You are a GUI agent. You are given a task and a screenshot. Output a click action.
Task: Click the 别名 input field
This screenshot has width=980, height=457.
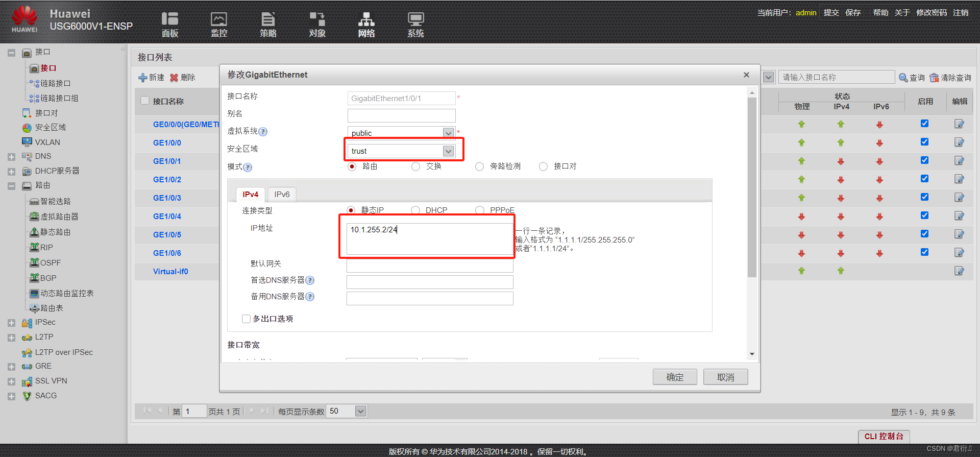point(401,115)
